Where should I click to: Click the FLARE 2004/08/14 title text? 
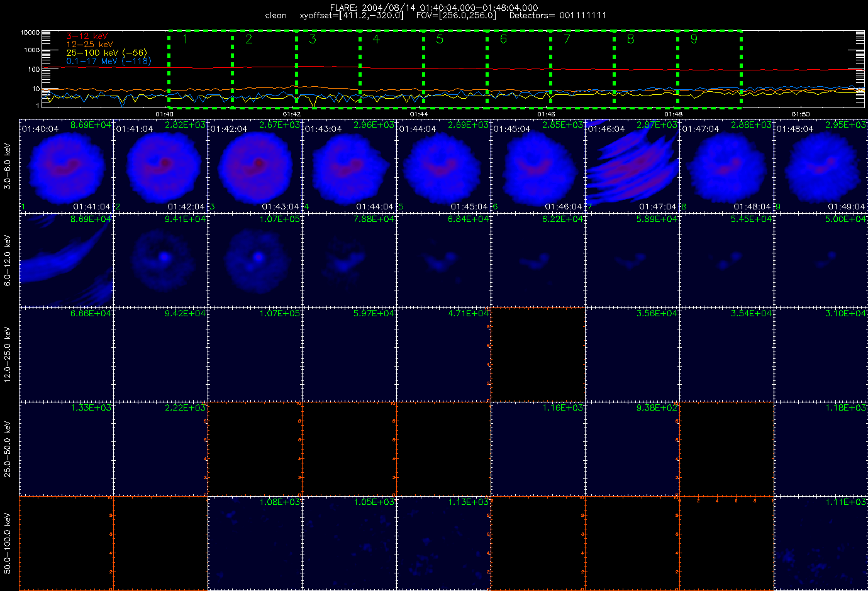(x=434, y=8)
